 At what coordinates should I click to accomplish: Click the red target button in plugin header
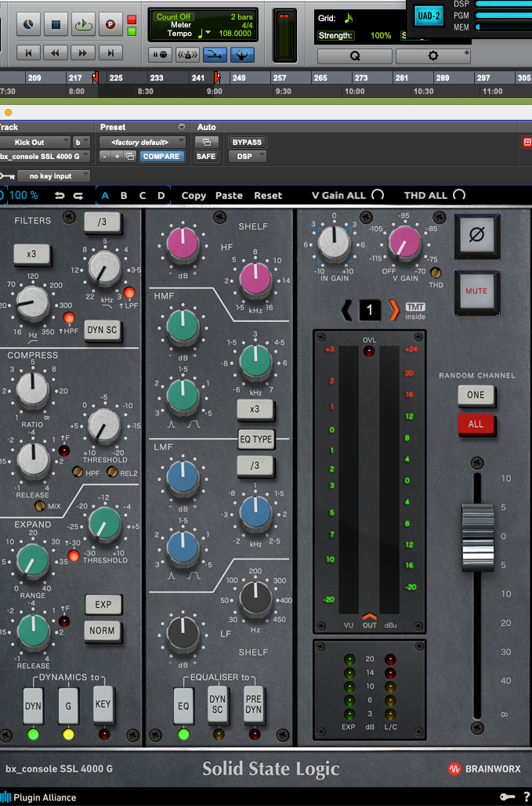point(527,142)
